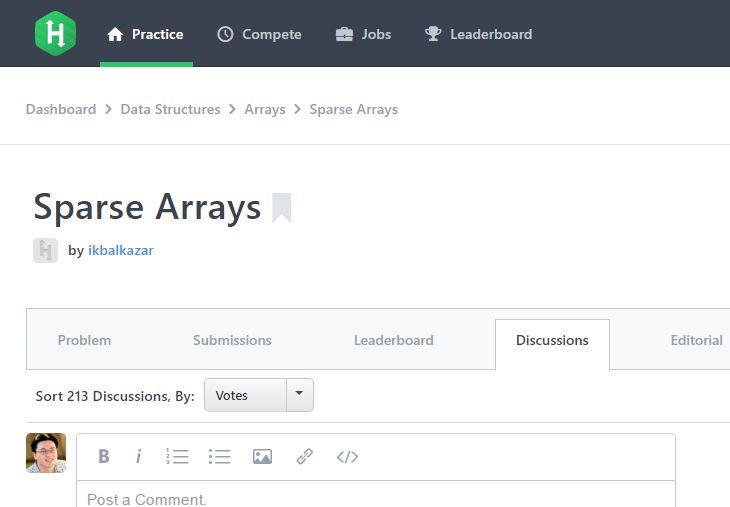This screenshot has width=730, height=507.
Task: Click the sort dropdown arrow button
Action: tap(300, 395)
